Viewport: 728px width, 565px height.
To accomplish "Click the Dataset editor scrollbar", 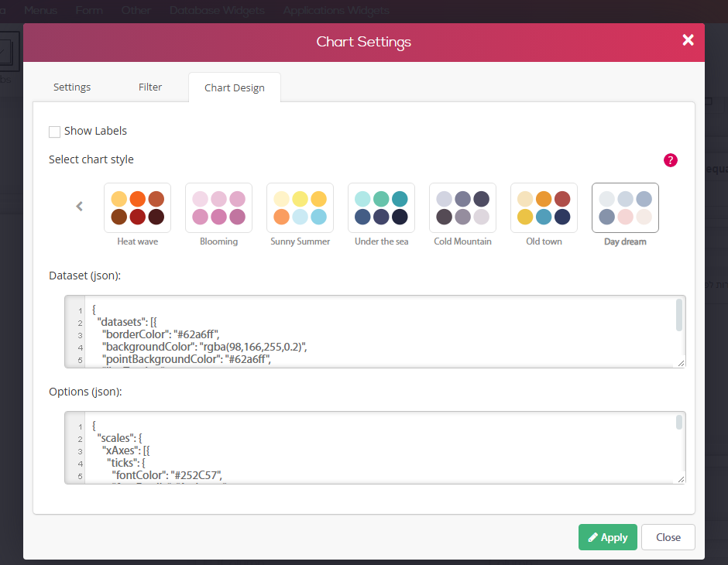I will pyautogui.click(x=678, y=316).
